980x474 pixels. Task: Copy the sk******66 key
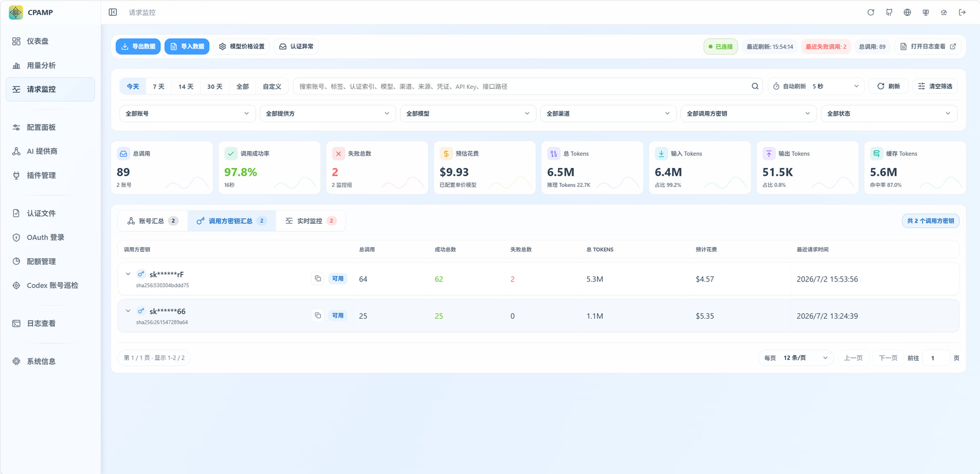(317, 315)
